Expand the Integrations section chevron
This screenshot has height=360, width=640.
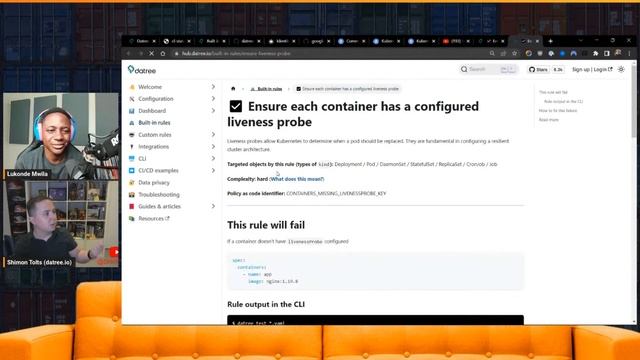coord(213,146)
